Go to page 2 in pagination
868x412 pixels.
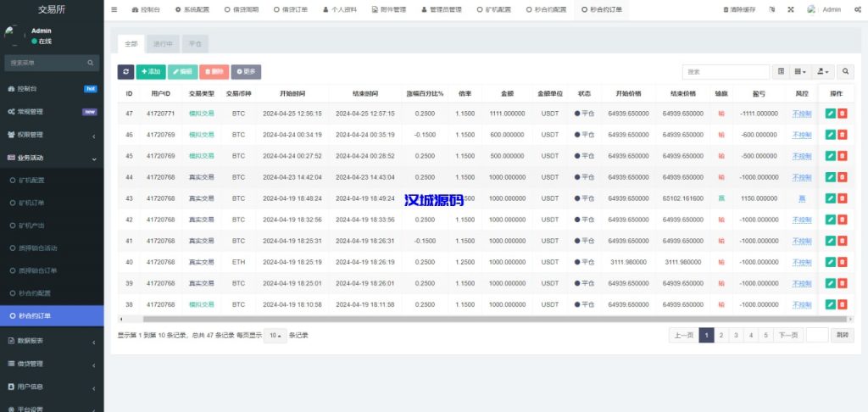click(721, 335)
